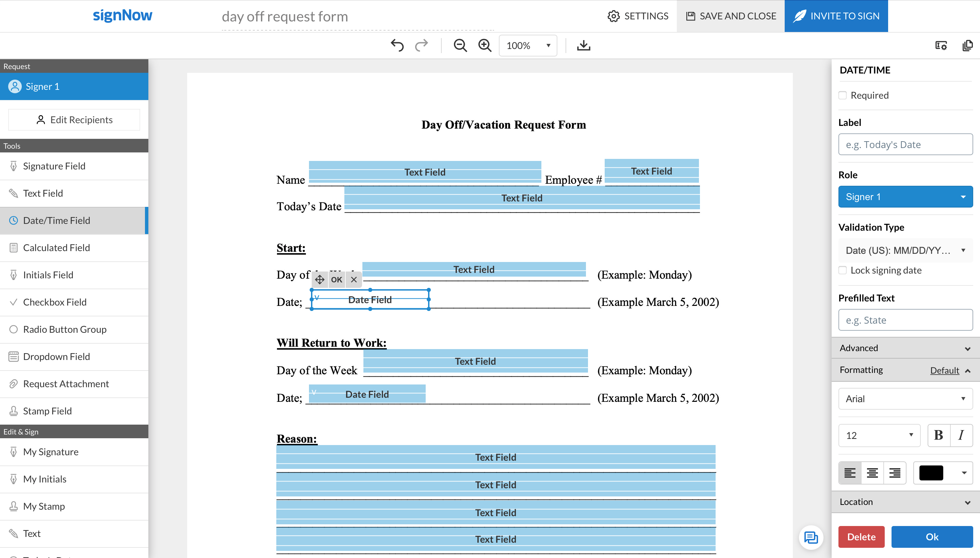
Task: Select Signature Field from Tools list
Action: pyautogui.click(x=54, y=166)
